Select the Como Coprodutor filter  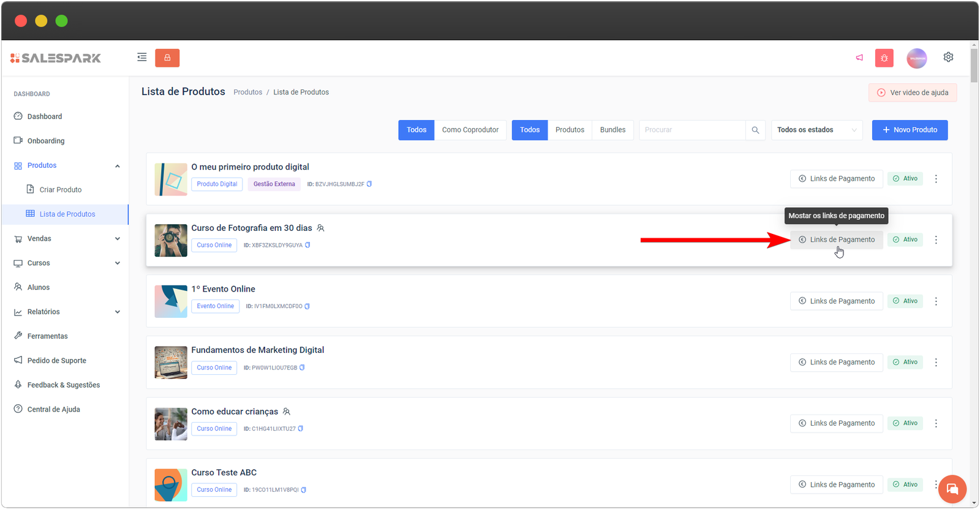[x=470, y=130]
